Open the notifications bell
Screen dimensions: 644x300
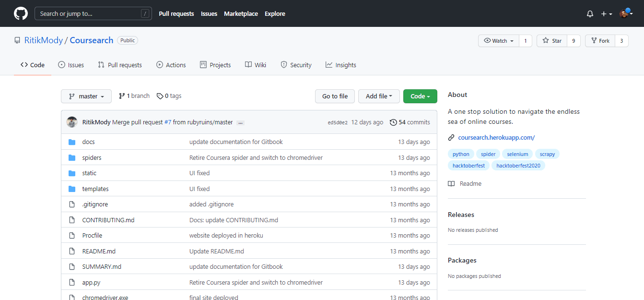coord(590,14)
